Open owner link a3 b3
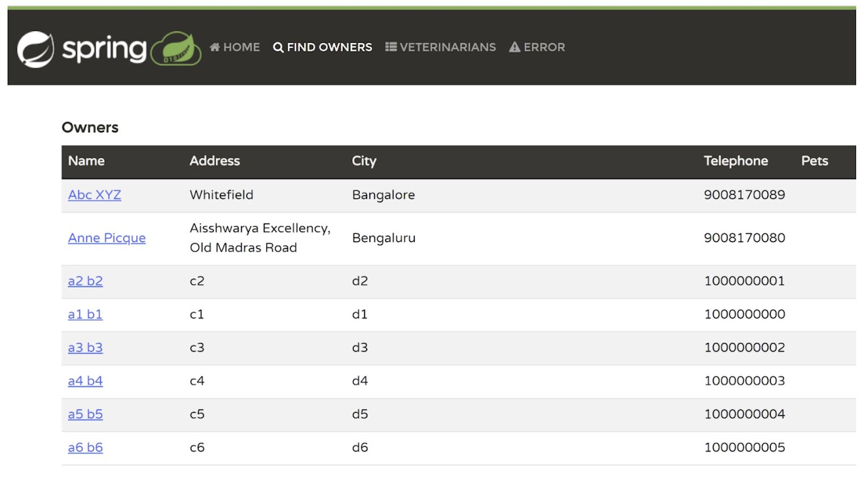The width and height of the screenshot is (868, 480). (x=85, y=348)
